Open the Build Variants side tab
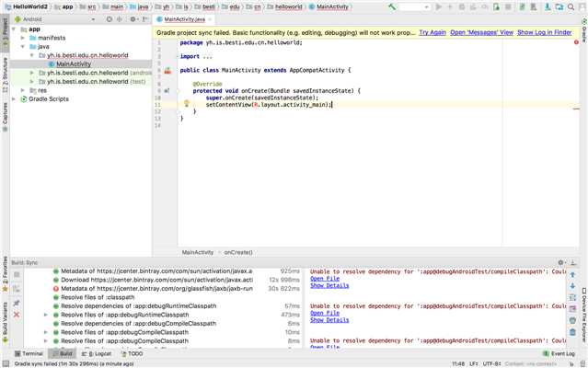The image size is (588, 368). pyautogui.click(x=5, y=322)
